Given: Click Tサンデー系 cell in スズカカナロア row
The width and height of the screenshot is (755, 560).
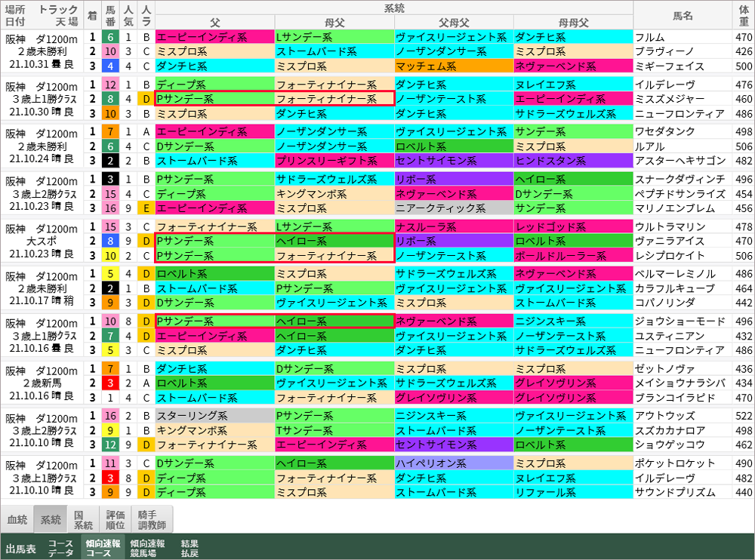Looking at the screenshot, I should (x=334, y=430).
